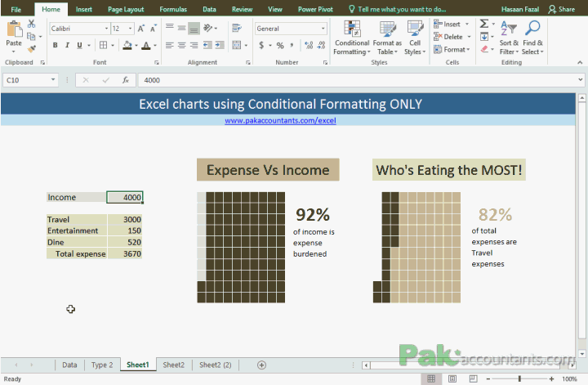Open Format as Table gallery
588x385 pixels.
387,38
